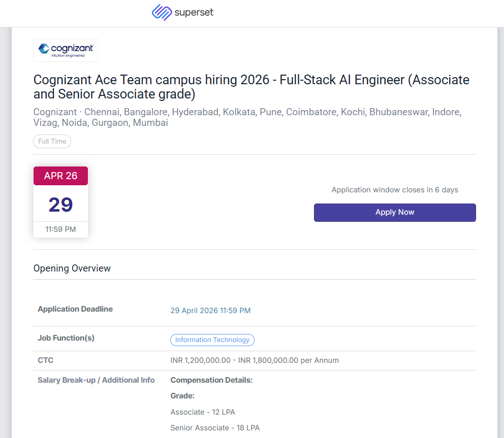504x438 pixels.
Task: Select the Opening Overview heading
Action: pos(72,268)
